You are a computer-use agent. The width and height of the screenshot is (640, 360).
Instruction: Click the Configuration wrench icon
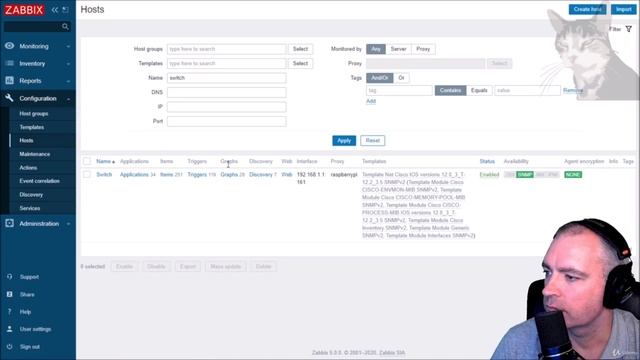[9, 98]
